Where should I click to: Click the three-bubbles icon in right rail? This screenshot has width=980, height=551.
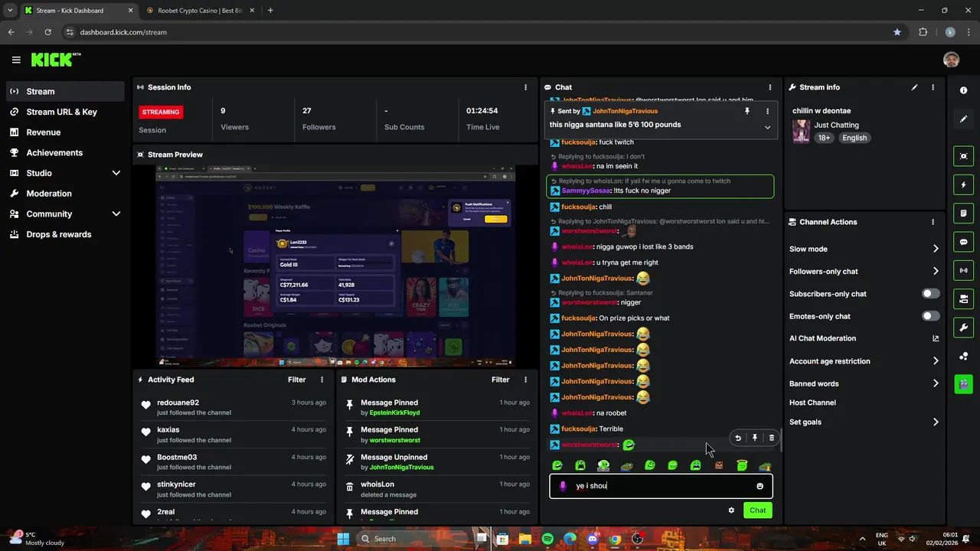(x=963, y=356)
